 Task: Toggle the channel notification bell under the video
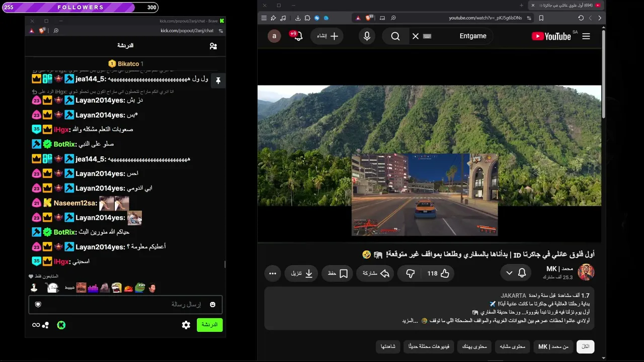click(522, 273)
